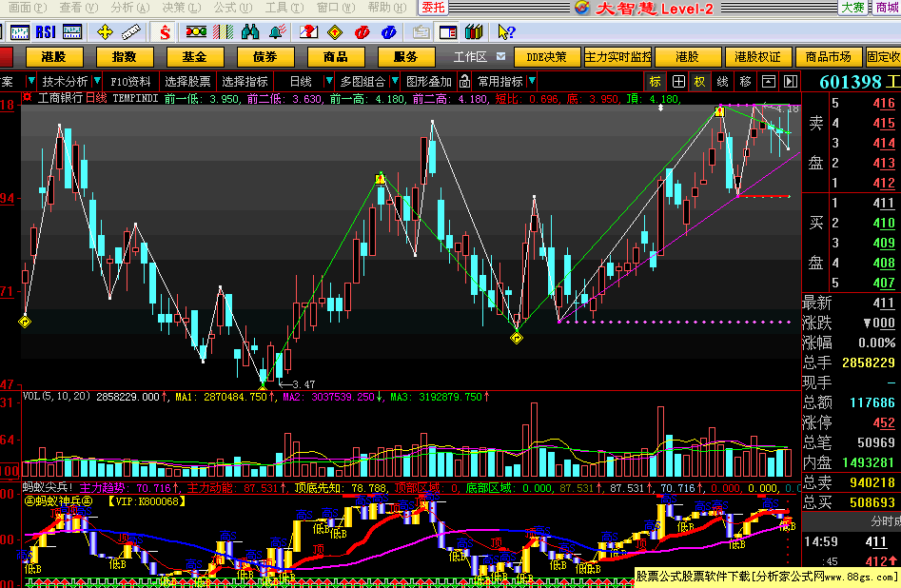Click the 商品 button
The height and width of the screenshot is (588, 901).
click(x=336, y=57)
